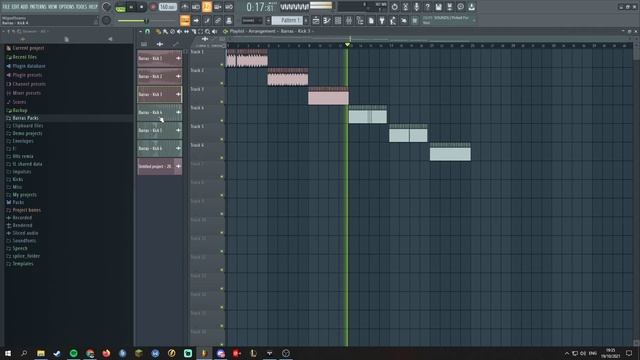Open the playlist view icon
The width and height of the screenshot is (640, 360).
[x=316, y=20]
